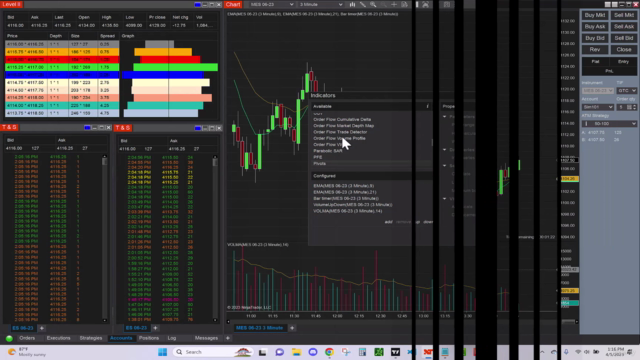Open Calculator from taskbar

point(362,352)
